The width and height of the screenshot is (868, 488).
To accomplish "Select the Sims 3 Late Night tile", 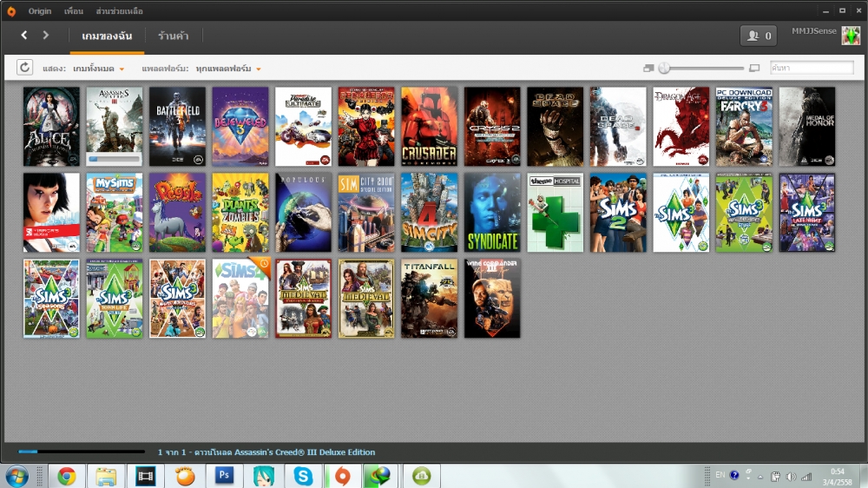I will 807,213.
